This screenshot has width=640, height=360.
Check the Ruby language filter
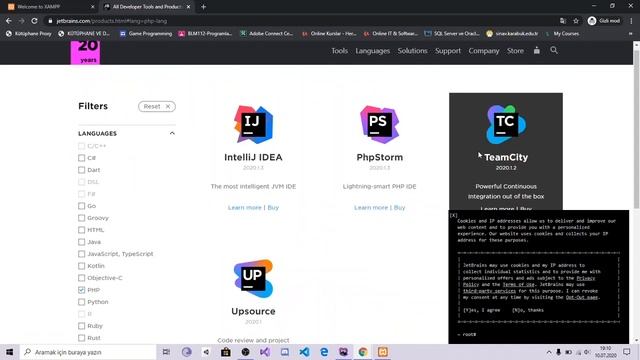82,326
